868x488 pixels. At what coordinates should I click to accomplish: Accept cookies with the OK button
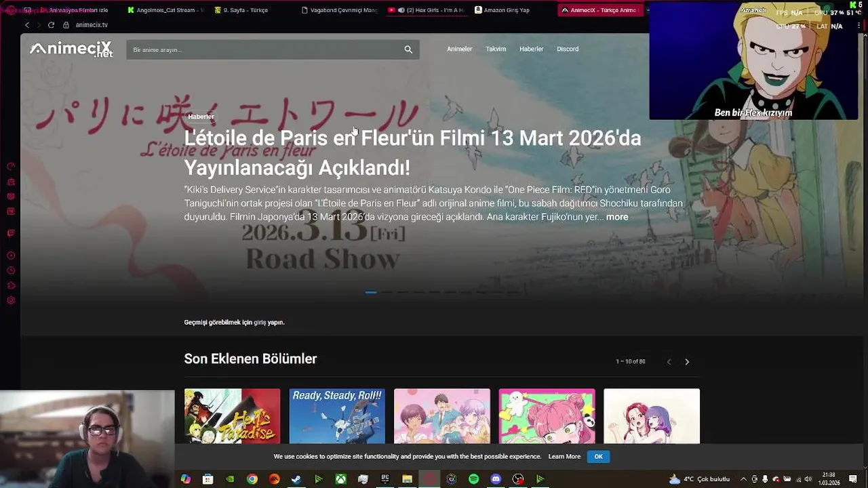point(598,457)
